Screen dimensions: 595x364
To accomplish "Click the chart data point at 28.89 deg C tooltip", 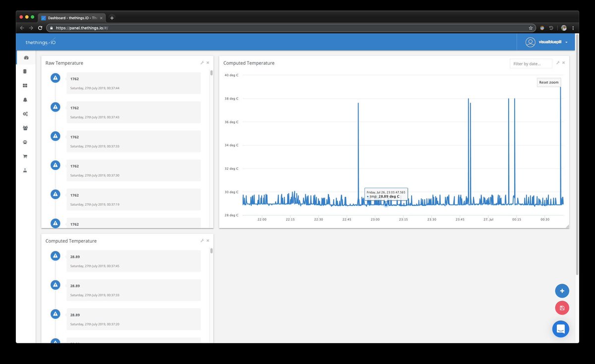I will 386,204.
